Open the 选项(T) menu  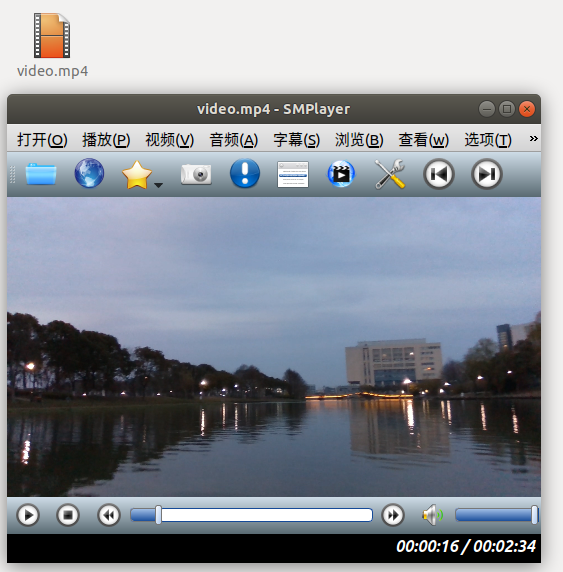(488, 140)
